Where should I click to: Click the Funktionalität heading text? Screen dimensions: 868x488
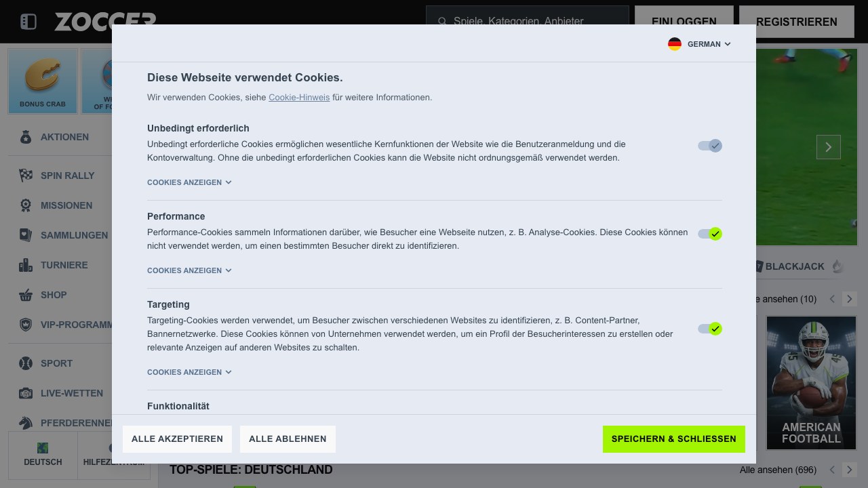pos(178,406)
